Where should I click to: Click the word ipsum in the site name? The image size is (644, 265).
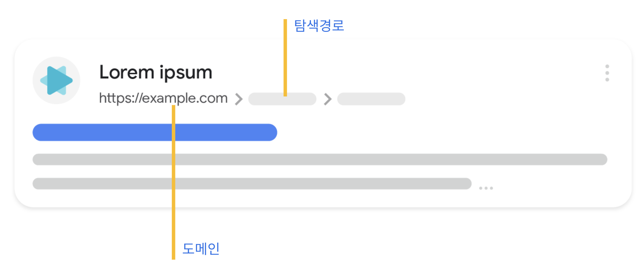(x=186, y=73)
